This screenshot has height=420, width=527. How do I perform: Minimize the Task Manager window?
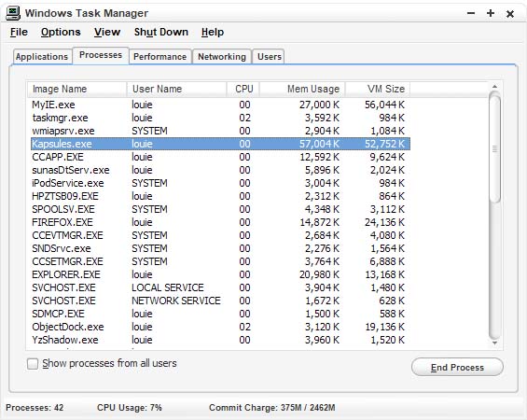471,13
